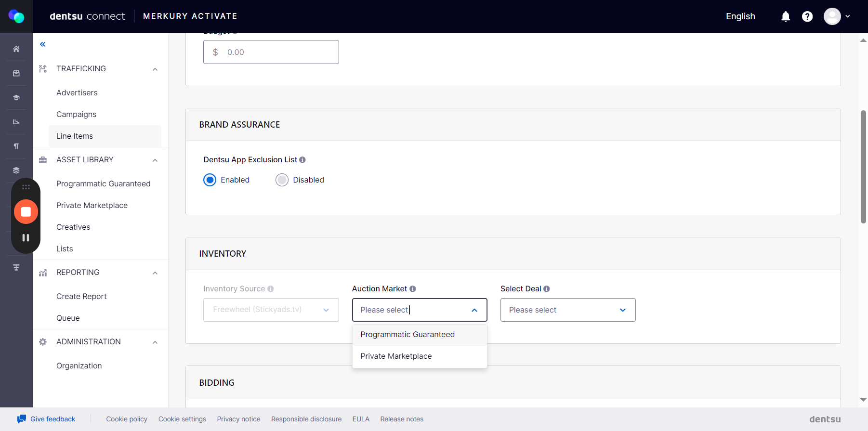Collapse the REPORTING section

click(155, 273)
